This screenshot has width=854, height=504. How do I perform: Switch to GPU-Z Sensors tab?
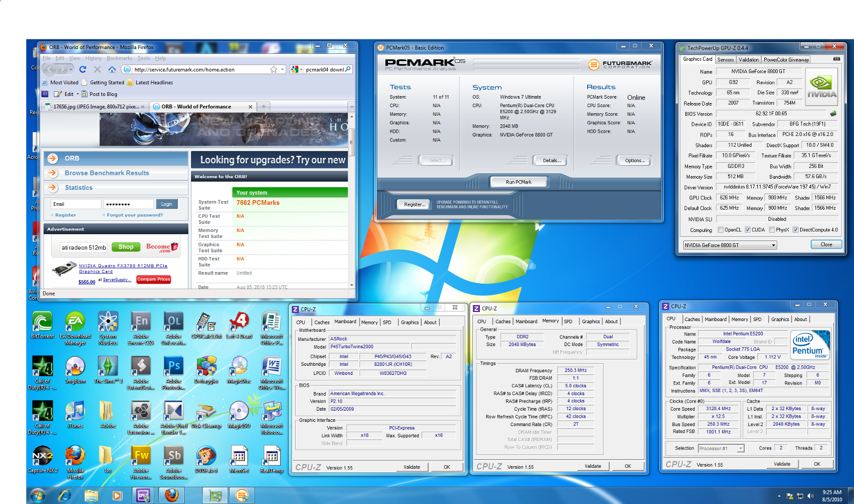click(x=725, y=60)
